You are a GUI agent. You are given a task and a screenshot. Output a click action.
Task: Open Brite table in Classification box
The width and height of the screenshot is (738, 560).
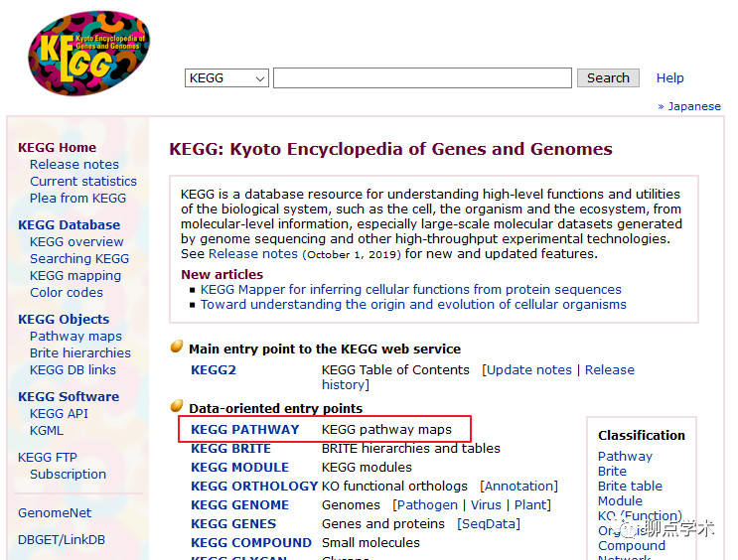(x=630, y=487)
